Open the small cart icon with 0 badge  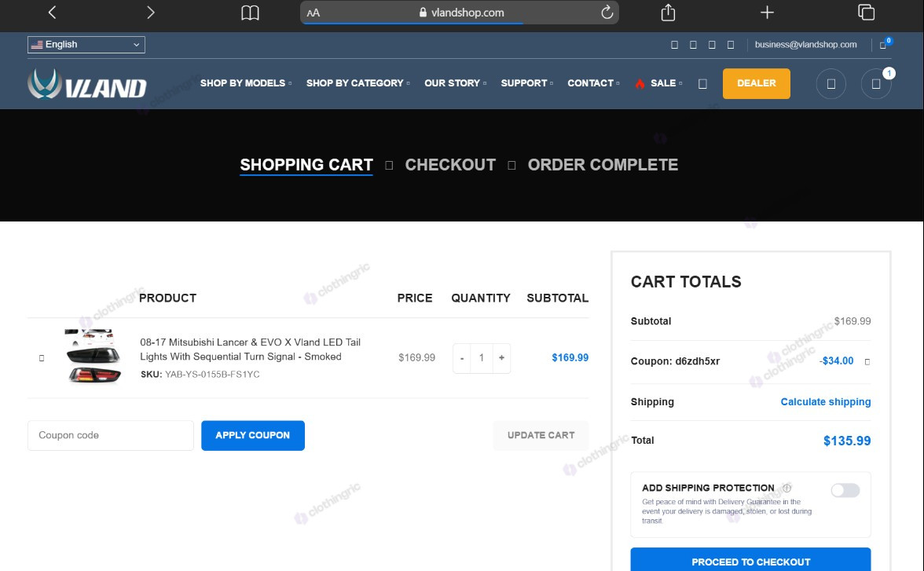tap(885, 44)
